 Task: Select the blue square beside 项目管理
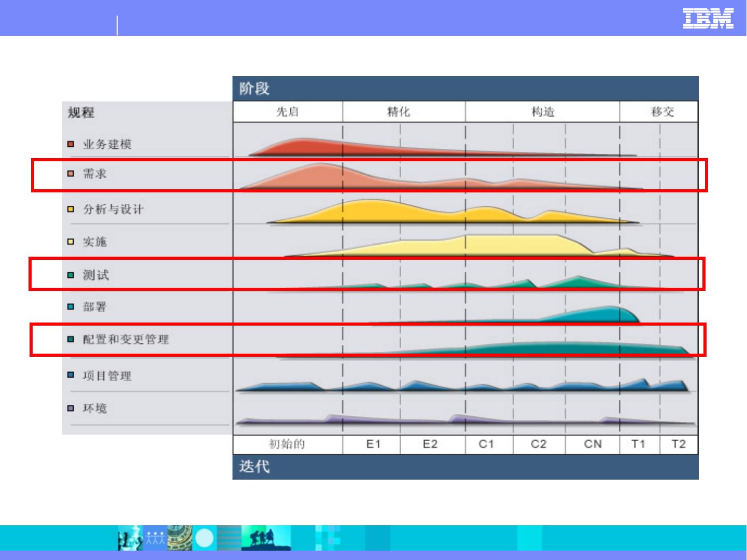pyautogui.click(x=71, y=375)
